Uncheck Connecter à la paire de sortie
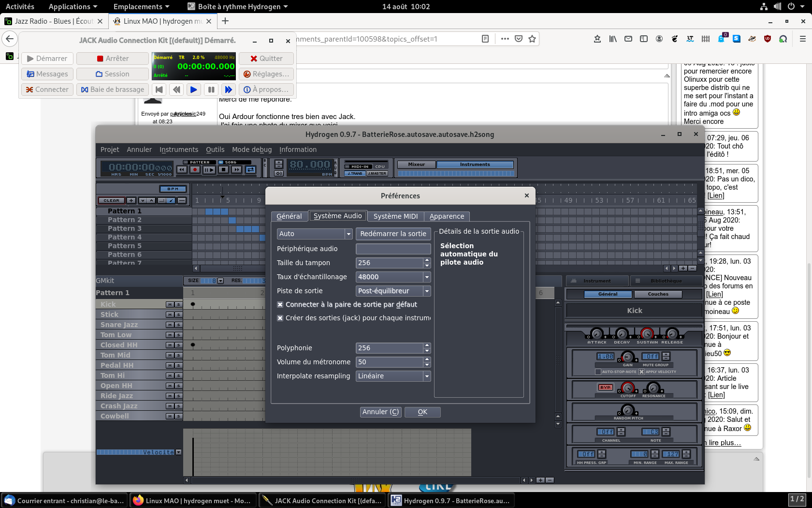Screen dimensions: 812x508 point(280,304)
